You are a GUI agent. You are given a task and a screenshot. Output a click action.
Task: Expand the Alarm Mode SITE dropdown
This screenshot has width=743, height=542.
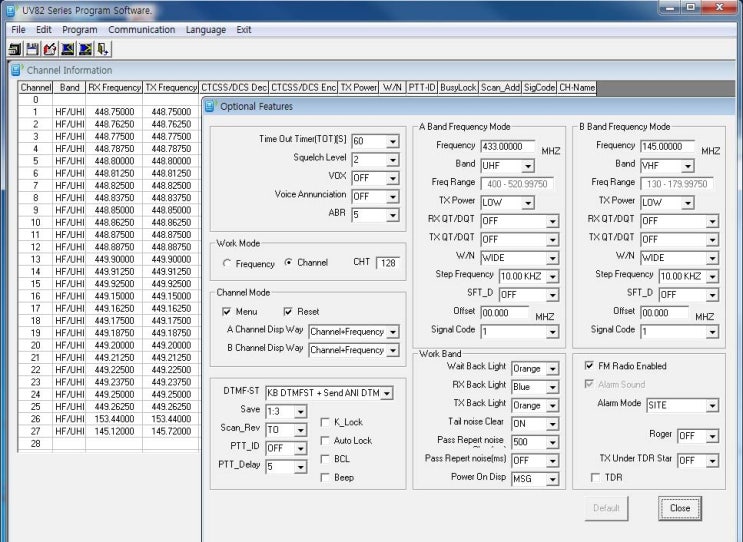click(x=711, y=405)
